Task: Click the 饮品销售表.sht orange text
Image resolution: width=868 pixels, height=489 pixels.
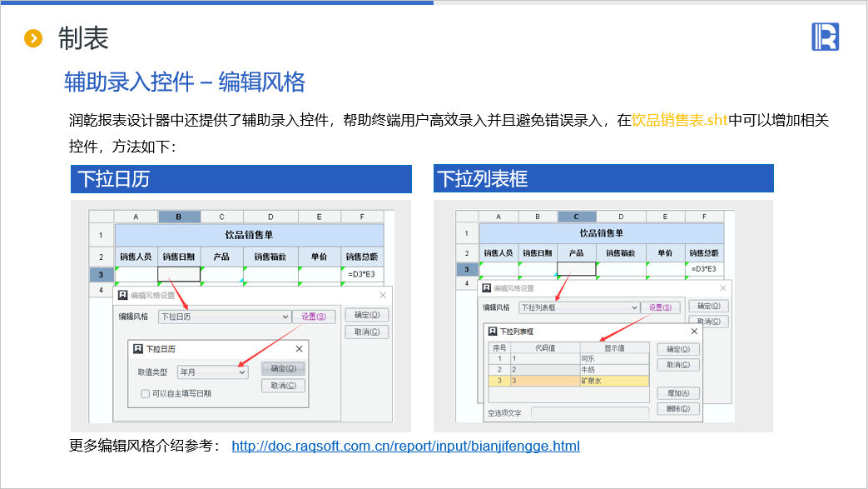Action: pyautogui.click(x=679, y=120)
